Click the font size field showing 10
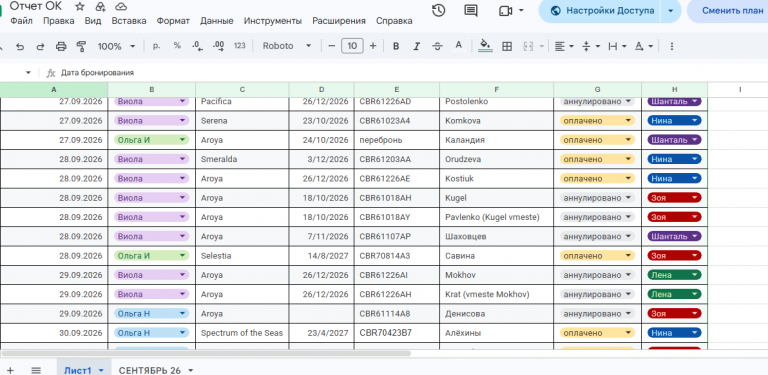768x375 pixels. (352, 46)
